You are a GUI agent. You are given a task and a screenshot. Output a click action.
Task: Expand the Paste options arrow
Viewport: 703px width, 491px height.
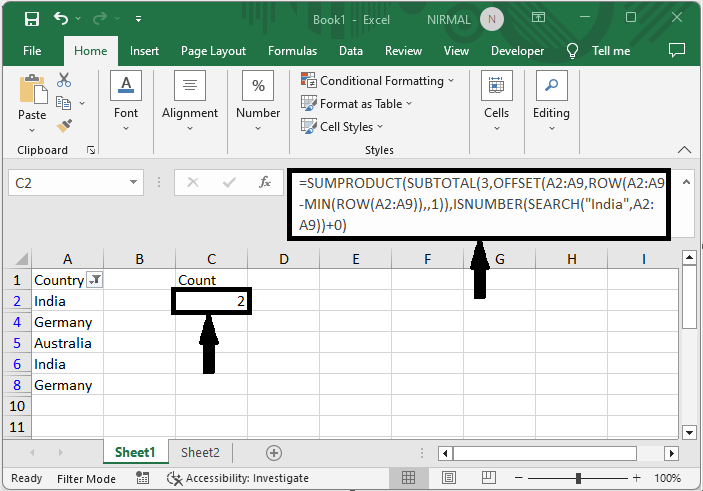(32, 130)
